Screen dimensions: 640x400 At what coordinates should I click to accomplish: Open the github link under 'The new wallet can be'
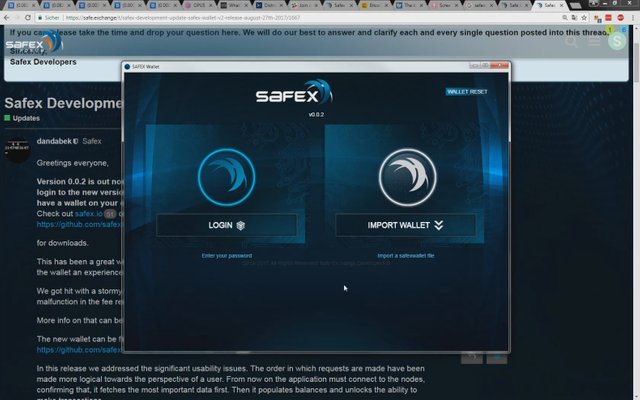pyautogui.click(x=79, y=350)
